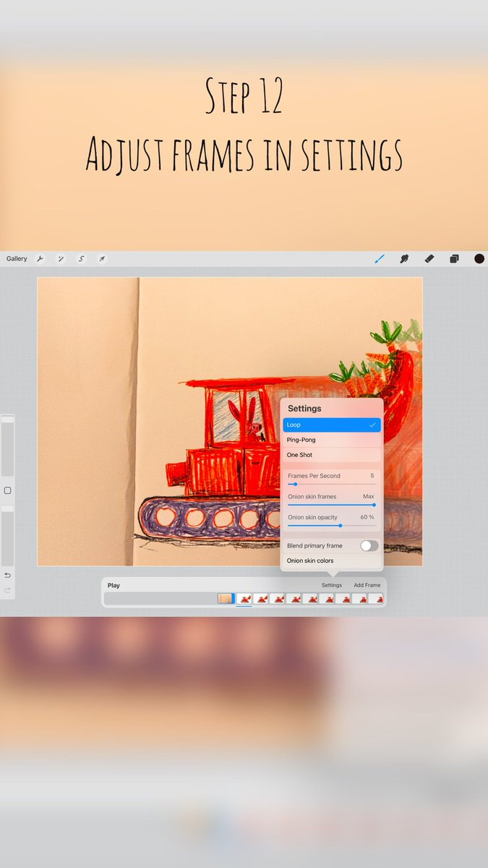Open the Actions wrench menu
The image size is (488, 868).
coord(40,259)
